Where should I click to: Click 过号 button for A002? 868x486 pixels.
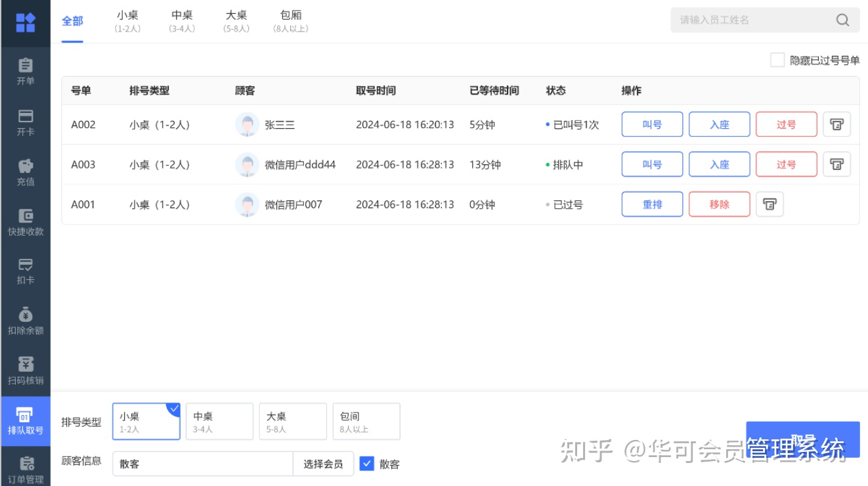786,124
